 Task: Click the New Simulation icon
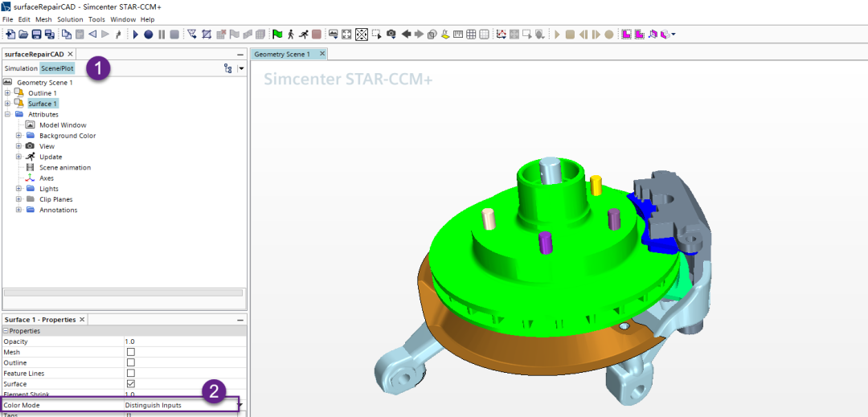click(x=10, y=35)
